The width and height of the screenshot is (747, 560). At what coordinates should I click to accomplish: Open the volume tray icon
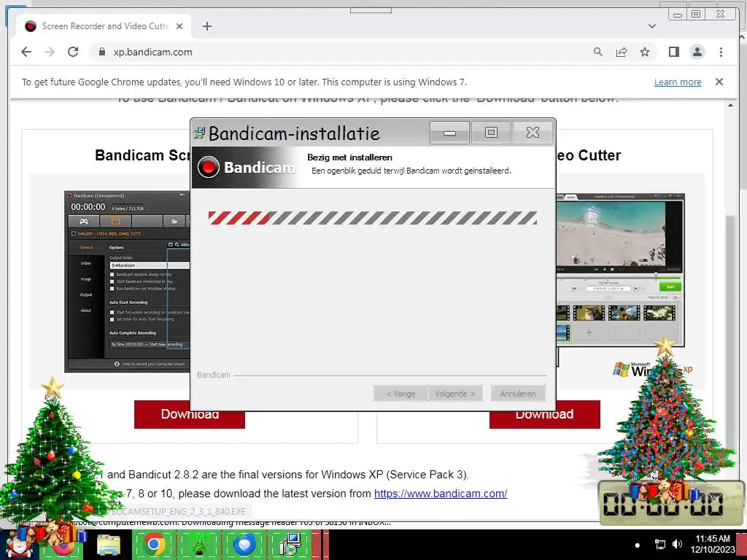click(677, 544)
